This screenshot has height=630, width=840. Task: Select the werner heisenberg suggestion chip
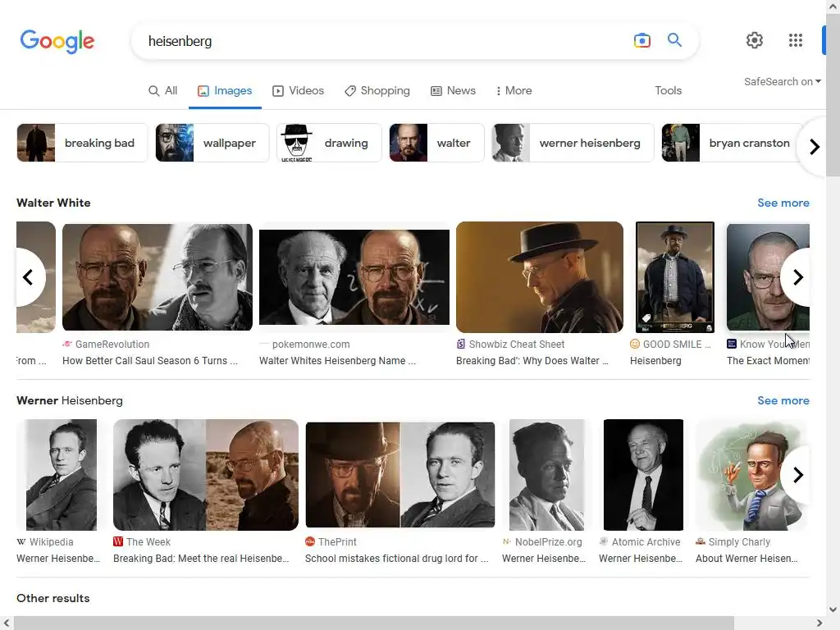pyautogui.click(x=573, y=143)
